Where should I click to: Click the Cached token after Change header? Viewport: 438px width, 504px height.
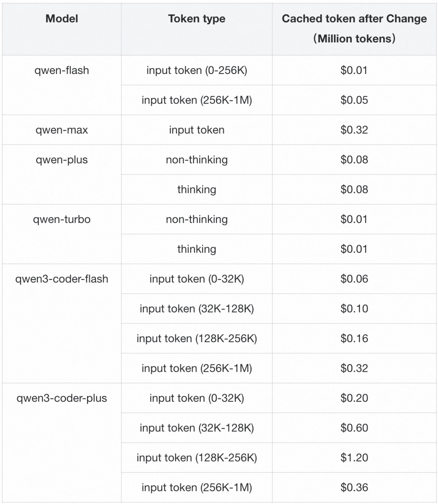click(354, 29)
